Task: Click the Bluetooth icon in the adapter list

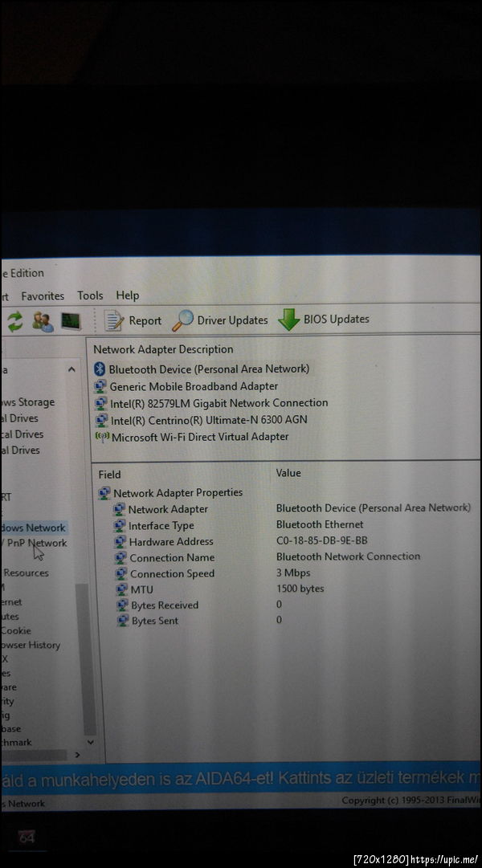Action: tap(100, 369)
